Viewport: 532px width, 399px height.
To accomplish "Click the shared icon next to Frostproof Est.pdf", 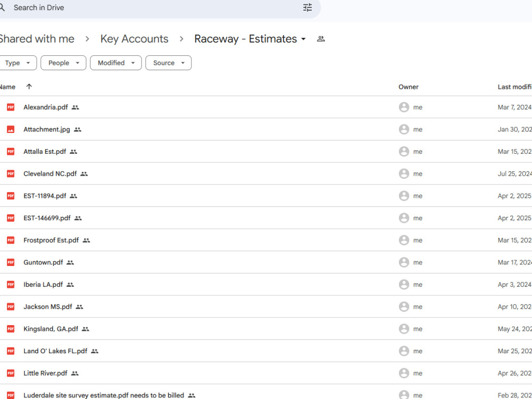I will coord(86,240).
